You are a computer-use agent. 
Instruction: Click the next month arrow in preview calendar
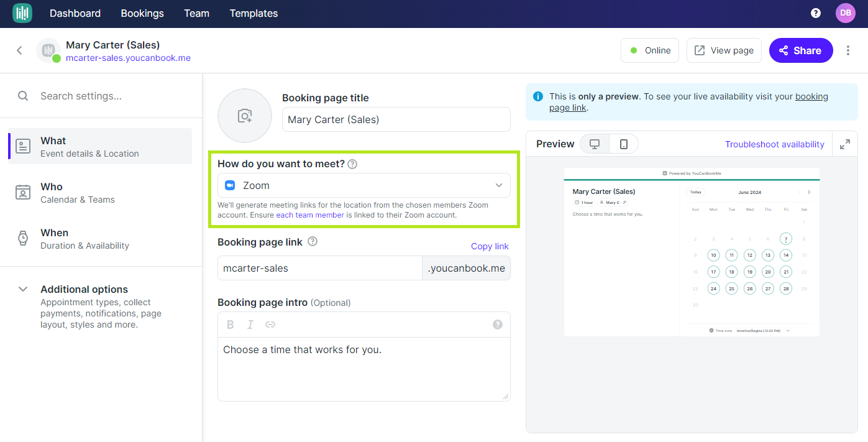click(809, 192)
